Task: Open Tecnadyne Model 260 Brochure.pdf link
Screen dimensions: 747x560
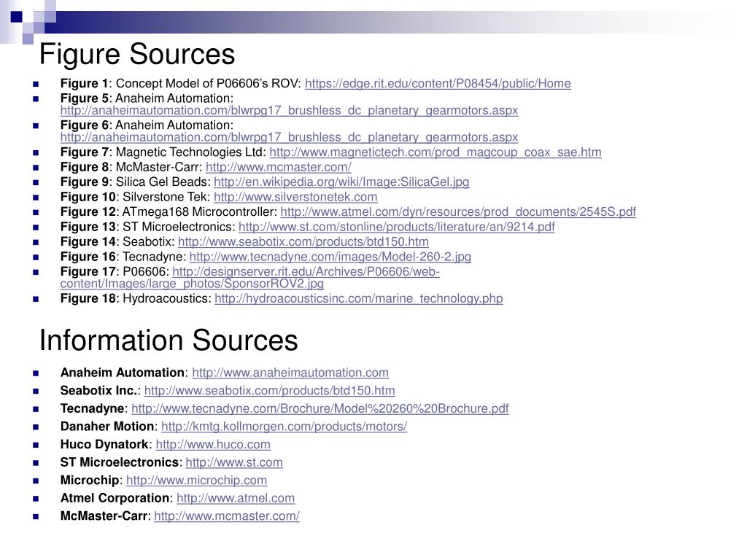Action: pos(320,408)
